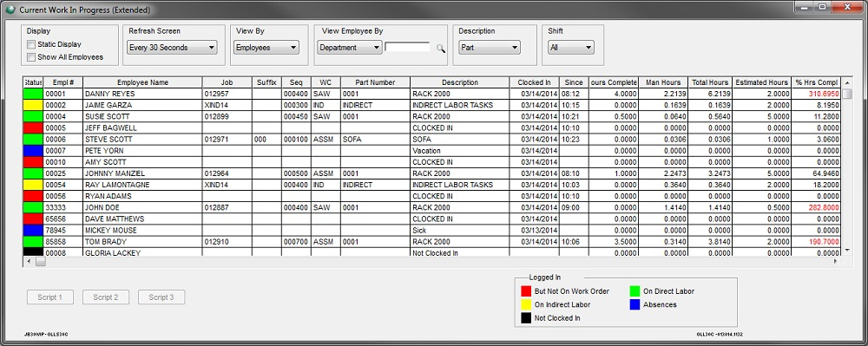This screenshot has width=868, height=346.
Task: Click the Script 1 button
Action: [49, 297]
